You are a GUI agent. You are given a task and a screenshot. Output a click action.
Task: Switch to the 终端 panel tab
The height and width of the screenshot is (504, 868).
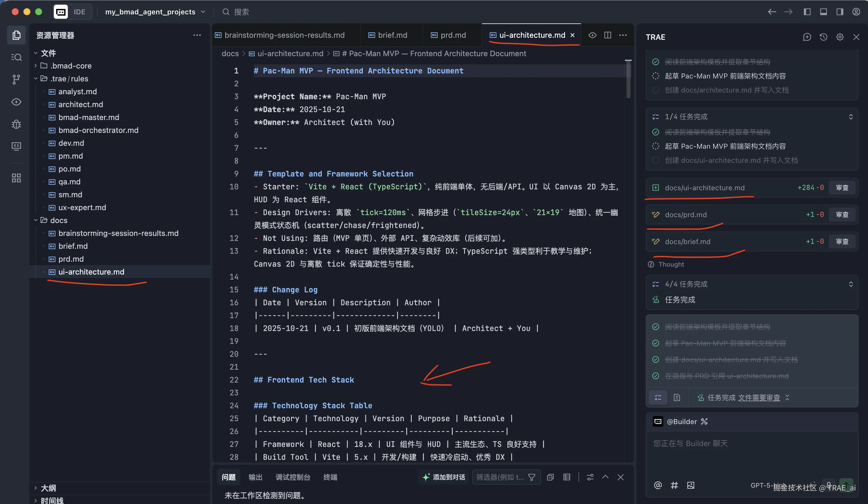pyautogui.click(x=330, y=477)
